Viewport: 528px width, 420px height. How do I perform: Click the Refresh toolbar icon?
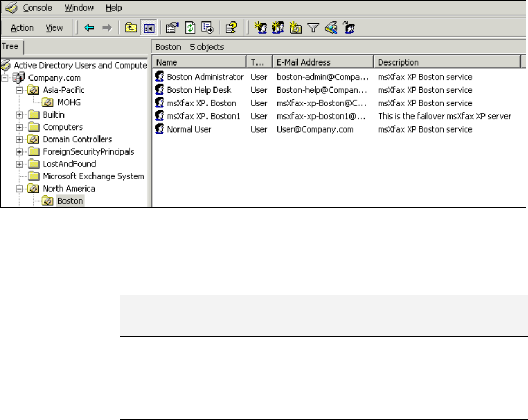(190, 27)
